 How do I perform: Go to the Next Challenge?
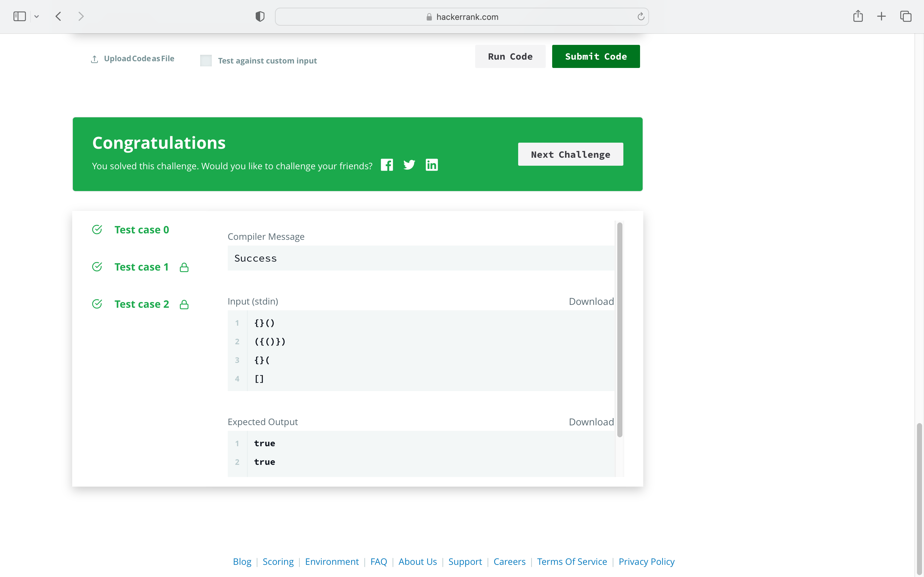click(570, 154)
